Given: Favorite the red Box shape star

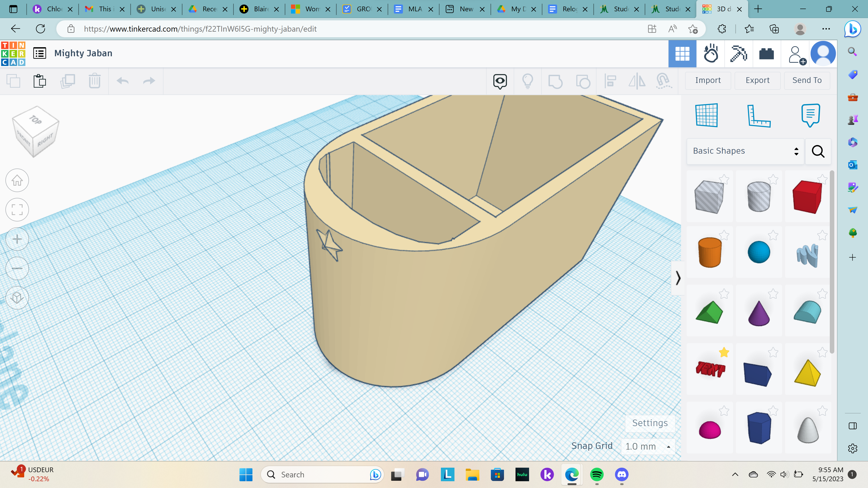Looking at the screenshot, I should pos(822,179).
